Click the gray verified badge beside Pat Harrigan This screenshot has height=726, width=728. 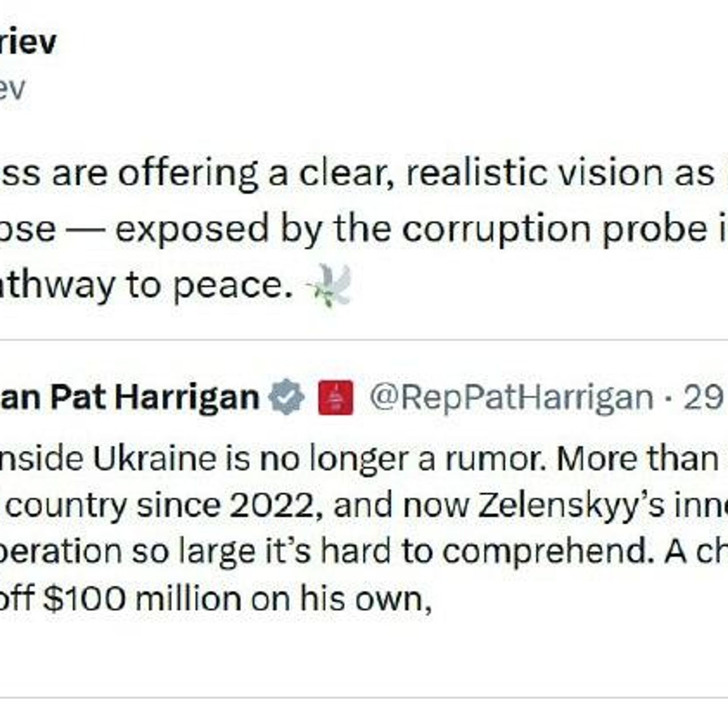point(286,397)
